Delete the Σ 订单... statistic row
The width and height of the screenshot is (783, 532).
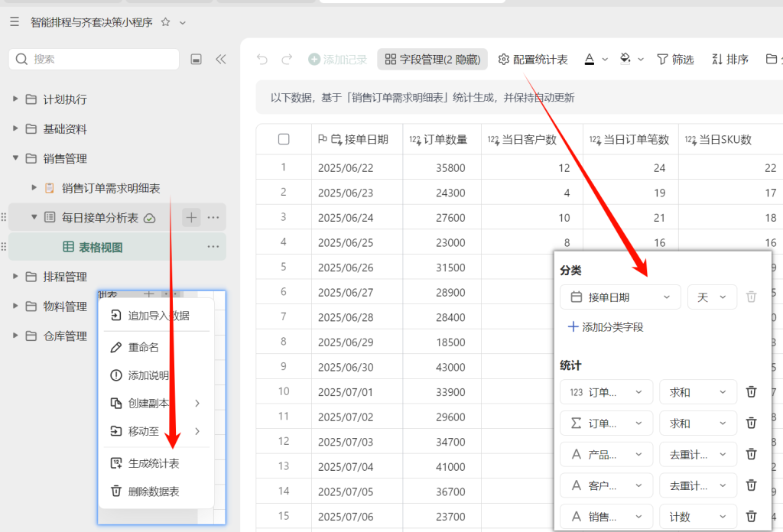click(751, 423)
